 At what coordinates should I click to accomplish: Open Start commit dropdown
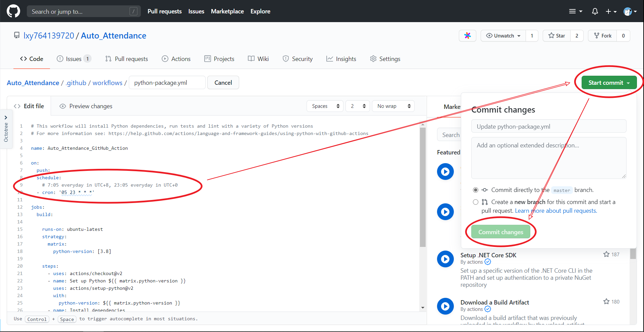point(609,83)
